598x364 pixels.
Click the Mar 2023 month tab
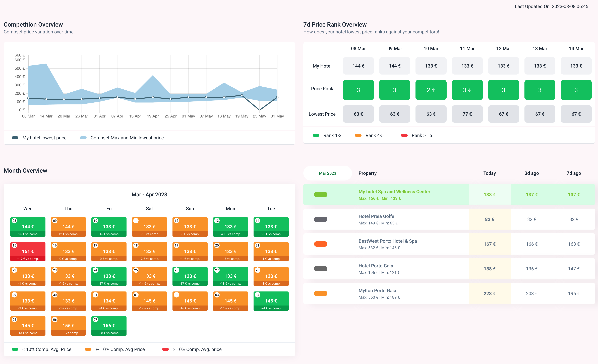click(x=327, y=173)
